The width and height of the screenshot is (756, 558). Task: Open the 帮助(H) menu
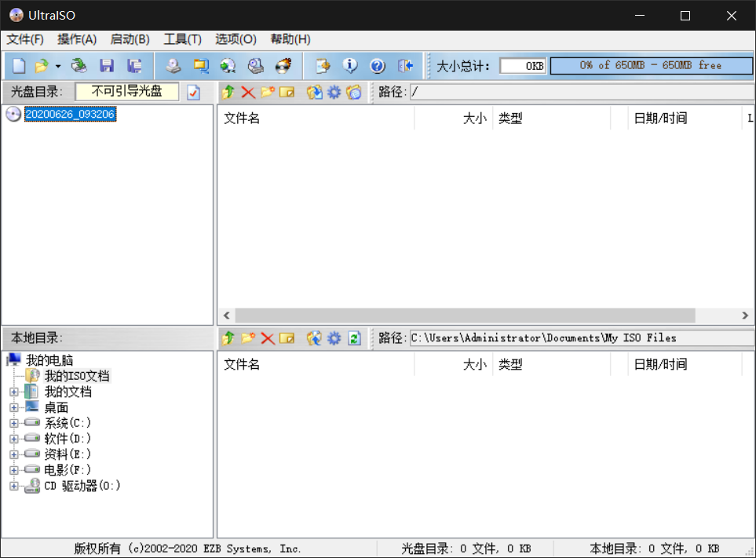tap(290, 39)
